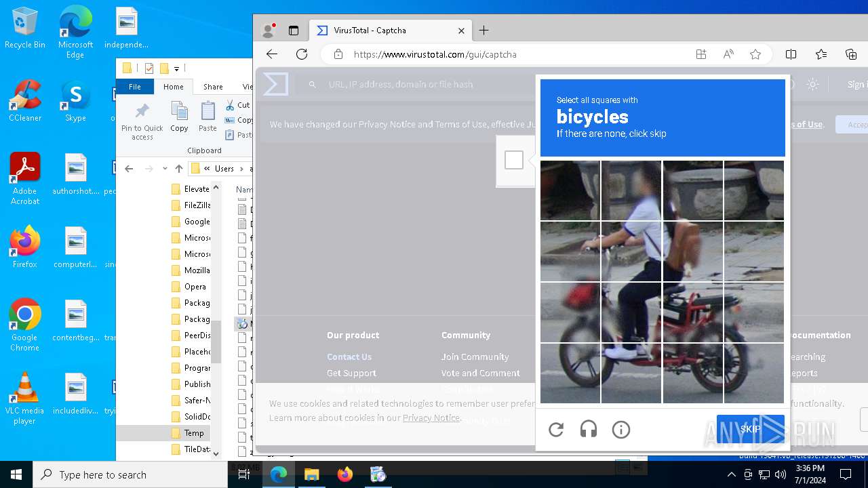Viewport: 868px width, 488px height.
Task: Show hidden system tray icons
Action: pyautogui.click(x=731, y=474)
